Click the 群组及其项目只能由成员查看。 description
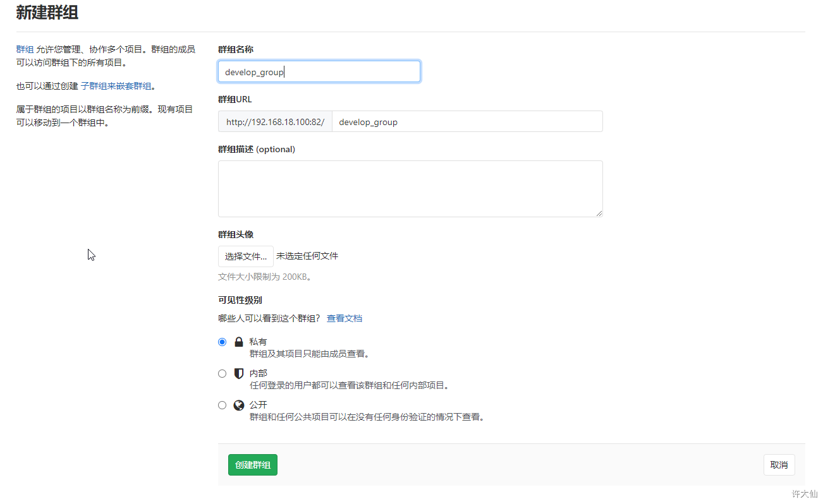The width and height of the screenshot is (823, 504). [x=310, y=354]
